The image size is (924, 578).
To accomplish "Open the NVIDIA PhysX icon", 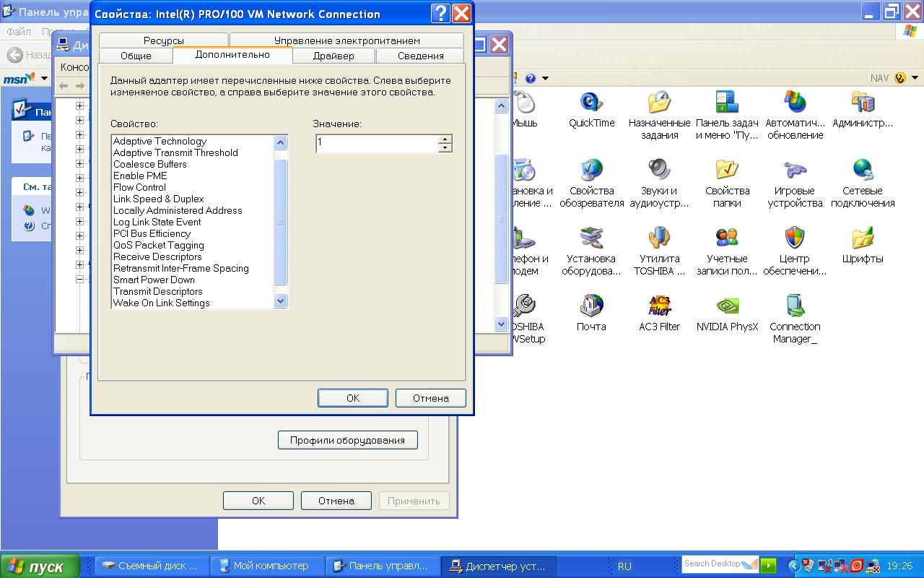I will [x=727, y=307].
